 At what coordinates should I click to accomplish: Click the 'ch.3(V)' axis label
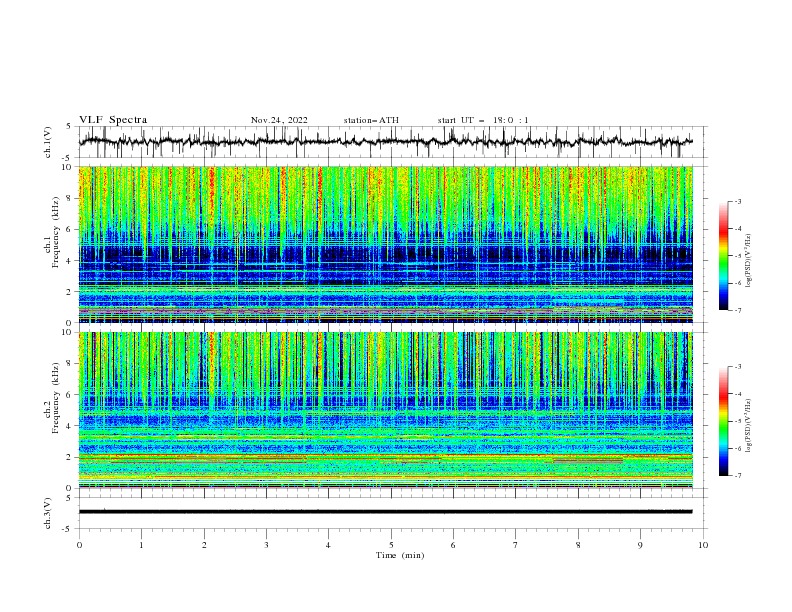coord(48,513)
